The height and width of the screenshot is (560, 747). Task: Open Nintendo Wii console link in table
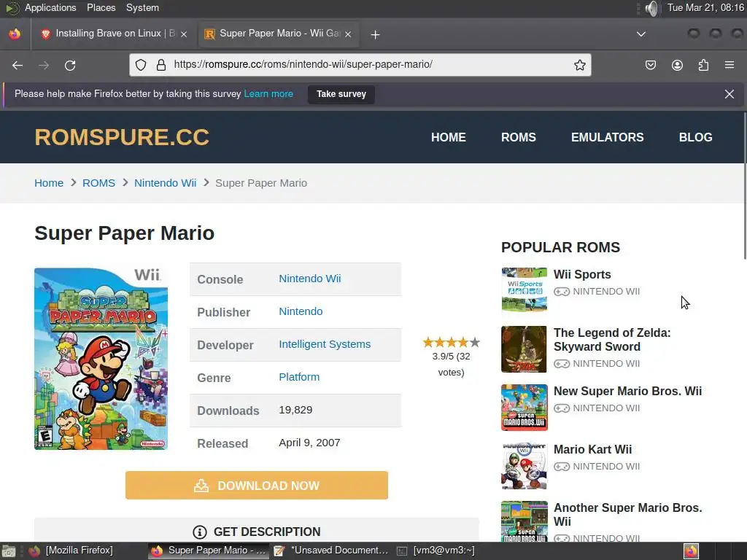309,279
